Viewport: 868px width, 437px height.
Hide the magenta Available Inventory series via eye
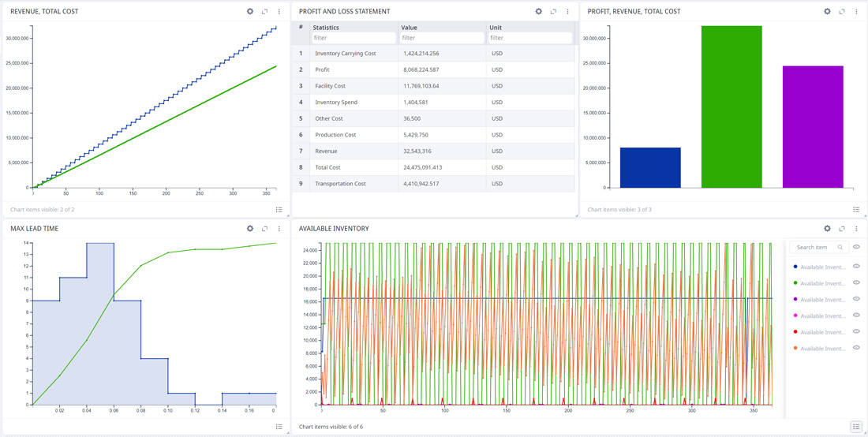click(x=857, y=316)
